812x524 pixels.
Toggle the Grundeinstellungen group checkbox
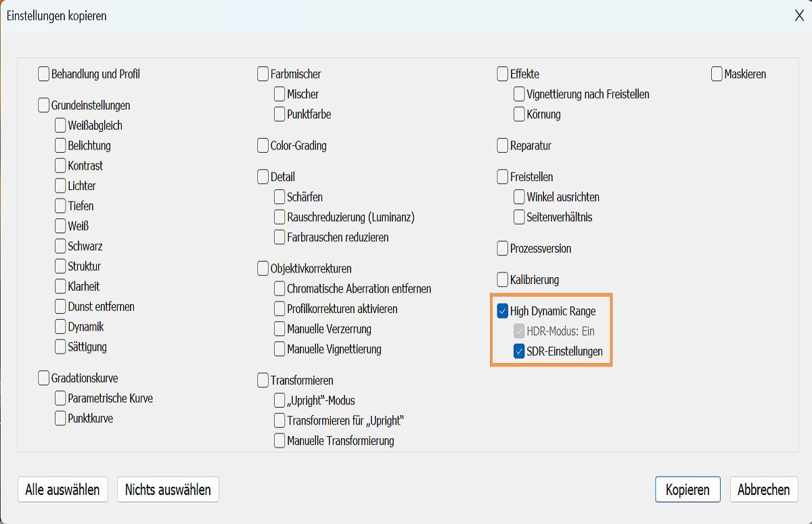44,105
